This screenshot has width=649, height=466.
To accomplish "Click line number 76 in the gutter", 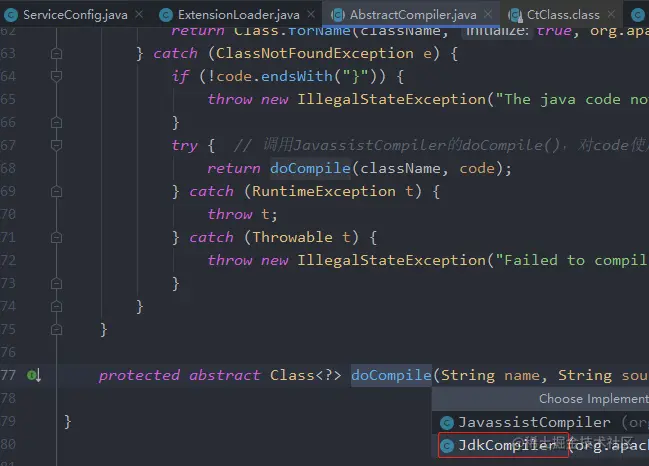I will click(x=8, y=353).
